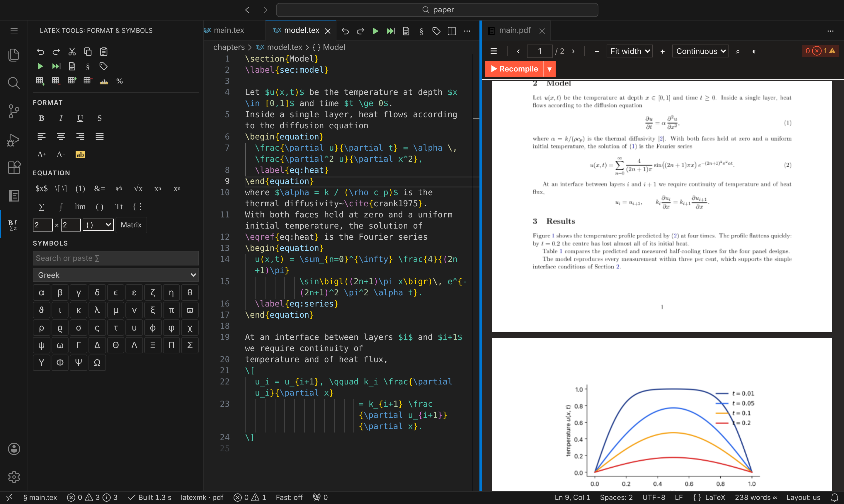Image resolution: width=844 pixels, height=504 pixels.
Task: Click matrix rows input field
Action: point(42,225)
